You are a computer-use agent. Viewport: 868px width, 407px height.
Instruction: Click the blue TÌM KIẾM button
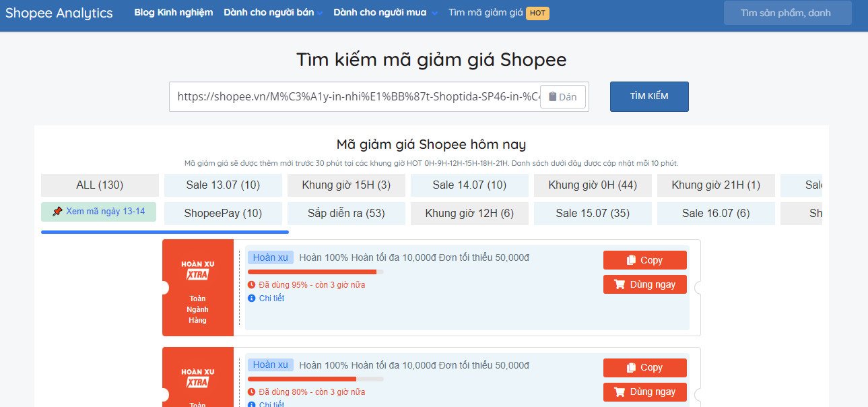point(649,96)
